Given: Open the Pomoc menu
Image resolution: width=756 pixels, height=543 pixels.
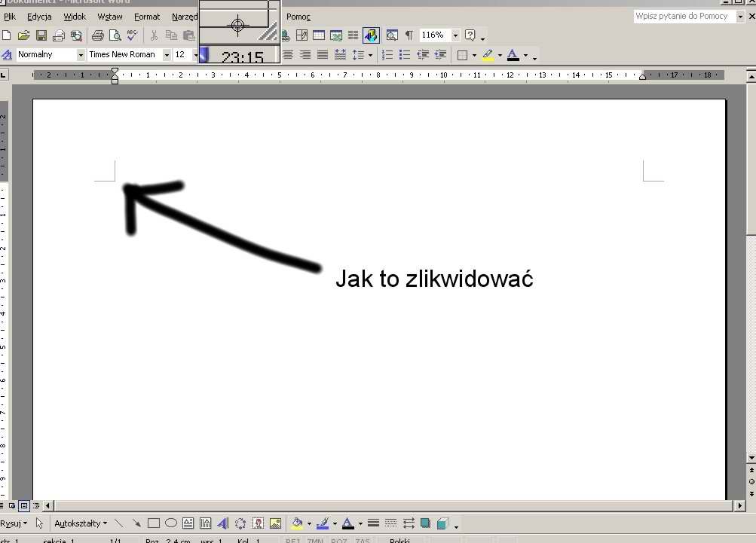Looking at the screenshot, I should click(298, 17).
